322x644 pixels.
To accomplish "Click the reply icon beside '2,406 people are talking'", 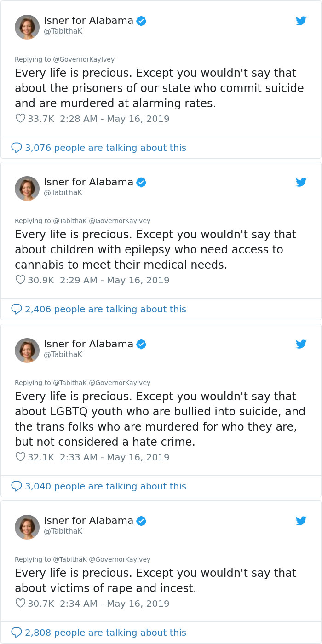I will point(17,309).
